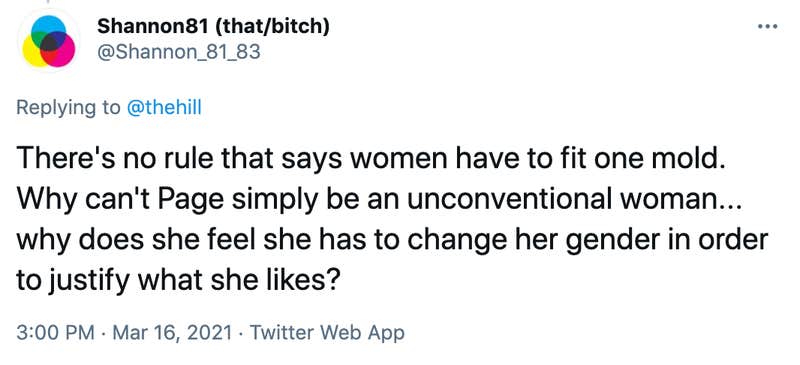Click the dark center of avatar circles

49,44
